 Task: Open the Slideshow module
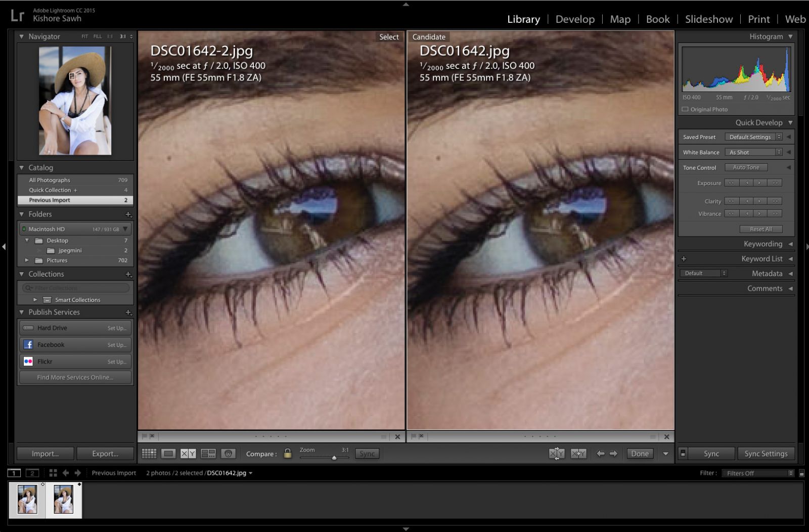coord(708,19)
